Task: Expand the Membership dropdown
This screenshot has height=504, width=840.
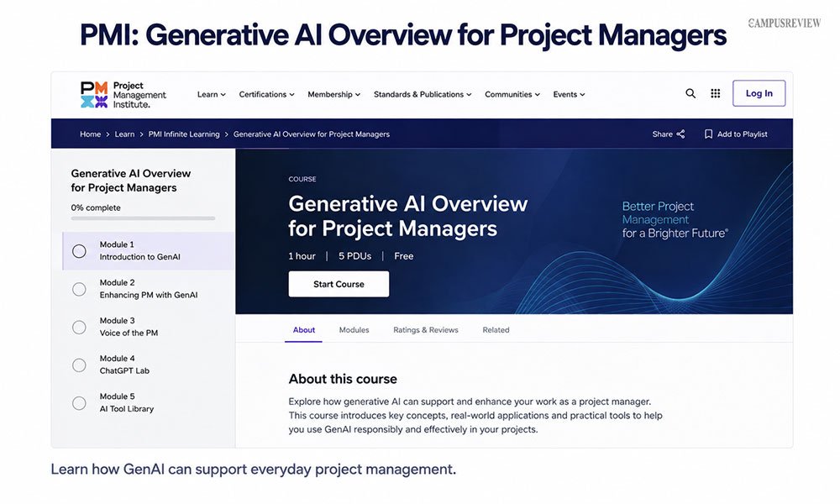Action: coord(333,94)
